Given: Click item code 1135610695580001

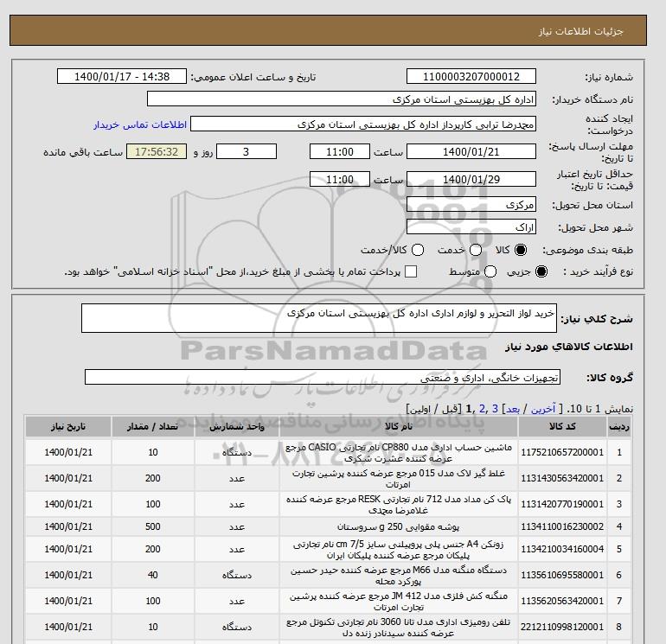Looking at the screenshot, I should [562, 575].
